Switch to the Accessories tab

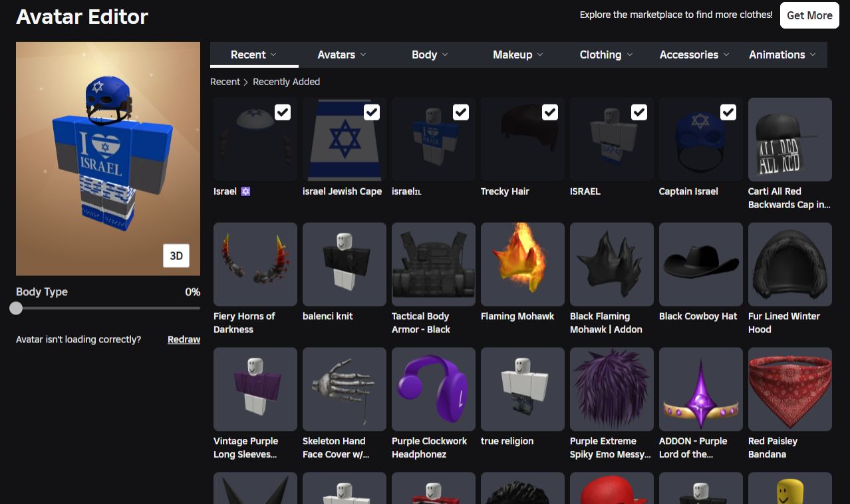coord(695,55)
